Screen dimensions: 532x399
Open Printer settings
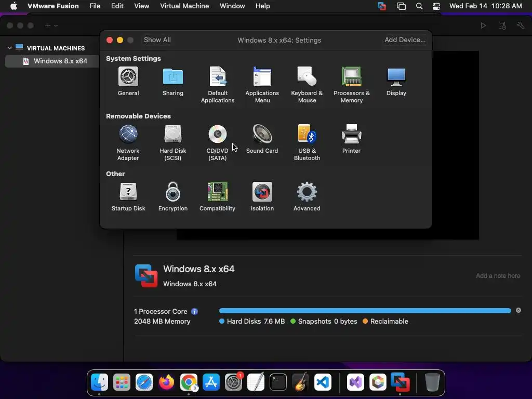[x=351, y=139]
